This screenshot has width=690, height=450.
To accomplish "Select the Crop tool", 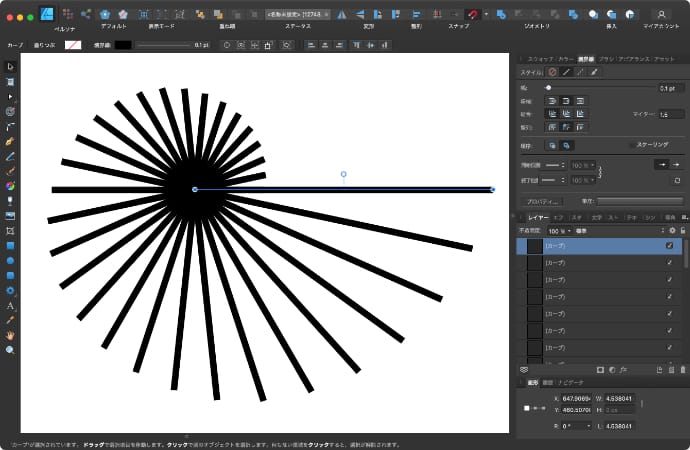I will (x=10, y=230).
